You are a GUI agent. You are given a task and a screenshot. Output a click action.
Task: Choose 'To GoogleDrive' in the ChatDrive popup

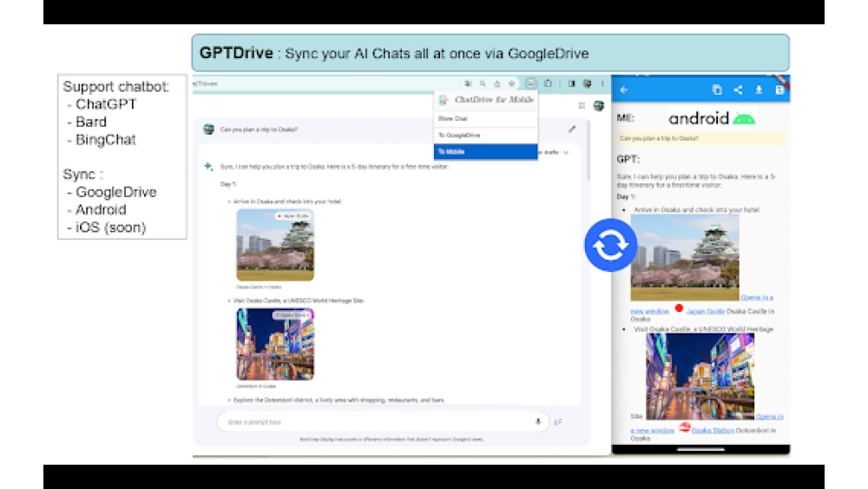point(485,135)
